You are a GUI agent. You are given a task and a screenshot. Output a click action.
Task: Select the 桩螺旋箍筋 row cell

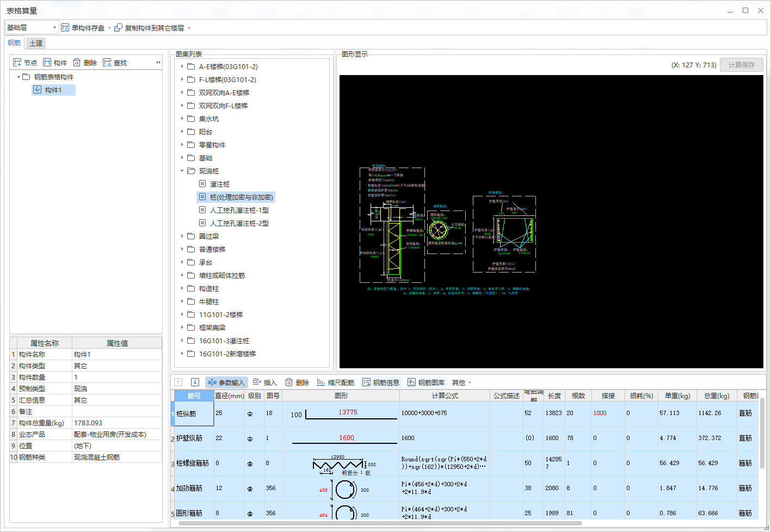pos(194,463)
